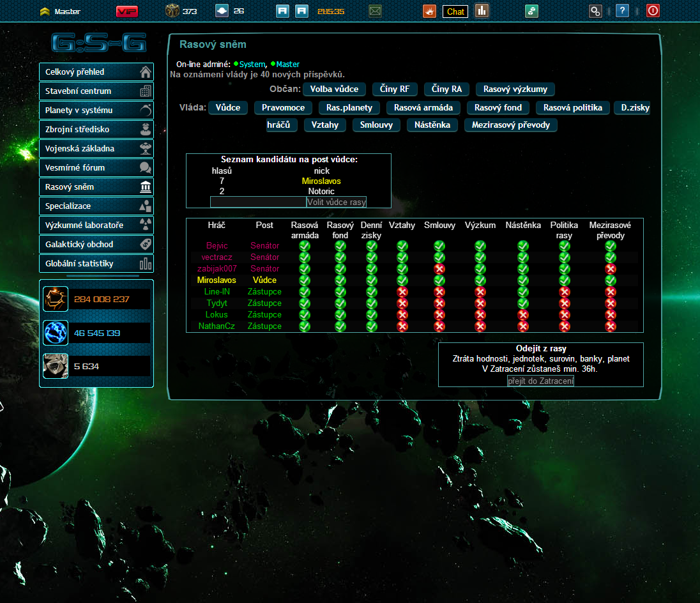The height and width of the screenshot is (603, 700).
Task: Toggle Mezirasové převody permission for zabijak007
Action: click(x=611, y=269)
